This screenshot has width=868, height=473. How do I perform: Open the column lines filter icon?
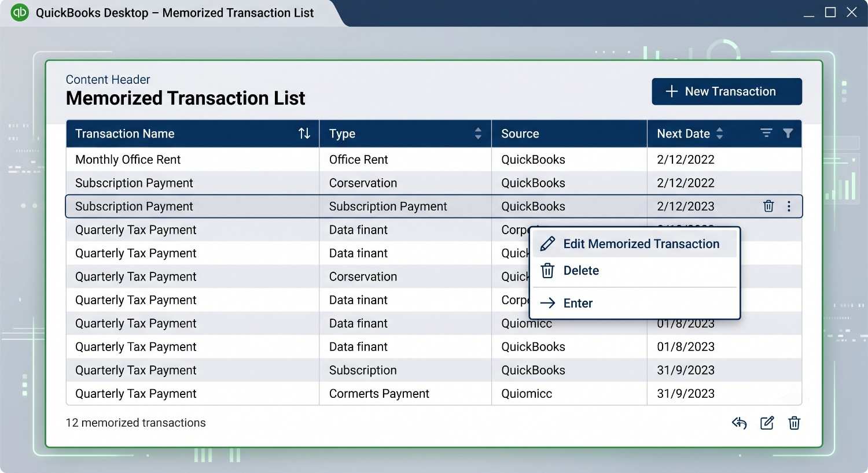766,133
